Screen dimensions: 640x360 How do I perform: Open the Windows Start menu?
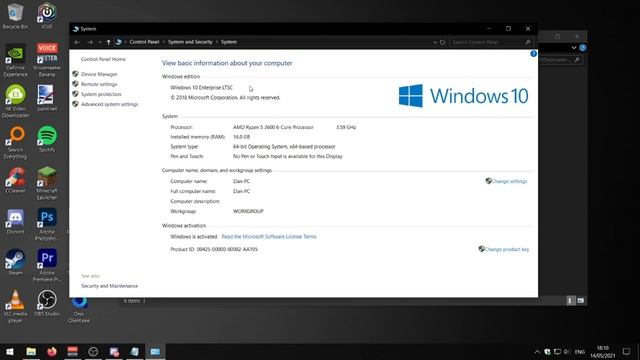tap(10, 351)
